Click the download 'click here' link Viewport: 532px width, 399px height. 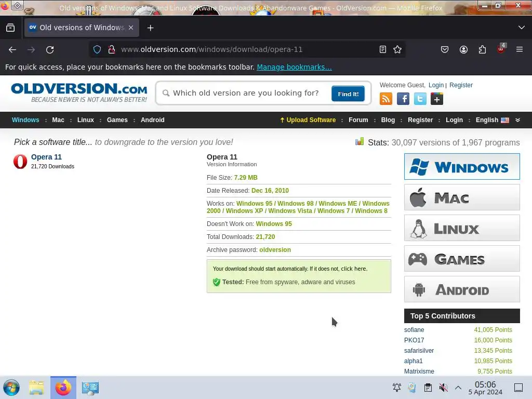(x=353, y=269)
